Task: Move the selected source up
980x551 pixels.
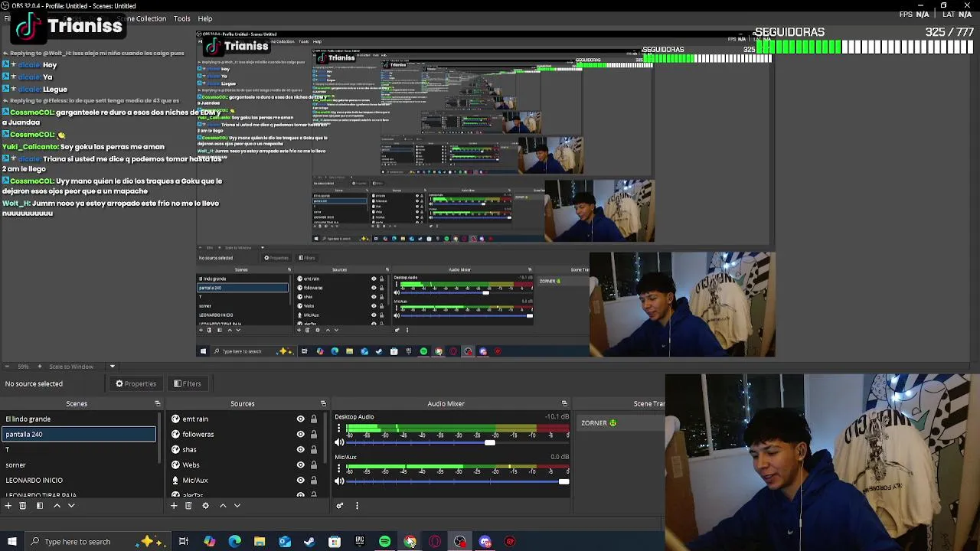Action: 223,505
